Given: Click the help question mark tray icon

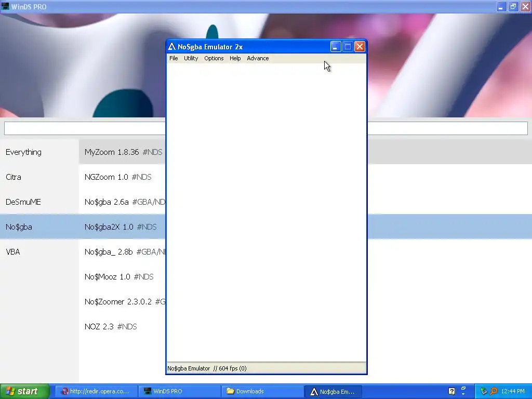Looking at the screenshot, I should click(451, 391).
